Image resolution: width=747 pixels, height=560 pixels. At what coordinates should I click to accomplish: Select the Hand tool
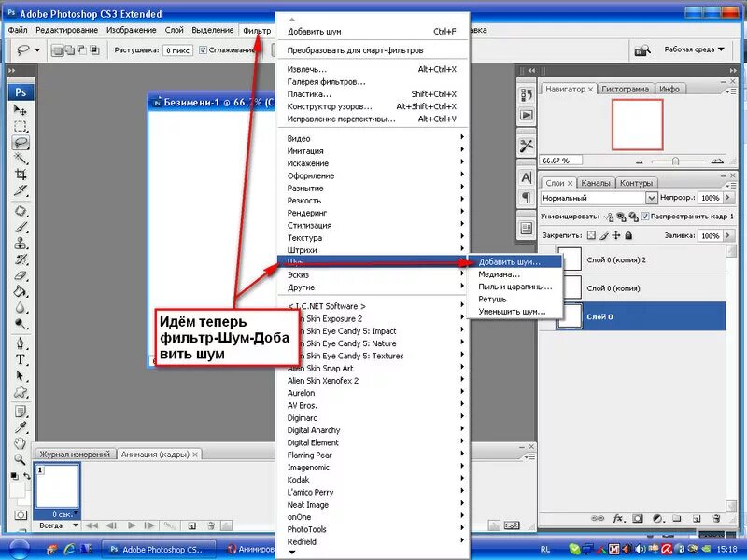click(x=20, y=444)
